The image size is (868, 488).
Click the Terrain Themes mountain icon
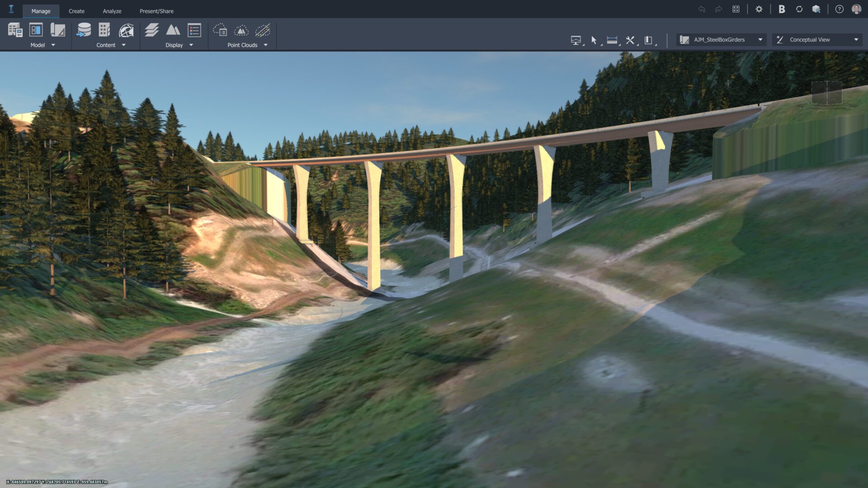pos(173,30)
